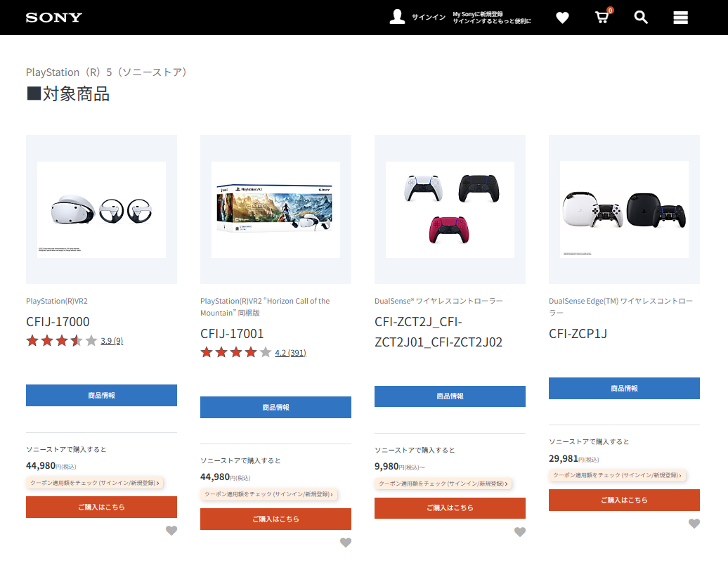The image size is (728, 563).
Task: Click the 44,980円 price under CFIJ-17000
Action: click(51, 466)
